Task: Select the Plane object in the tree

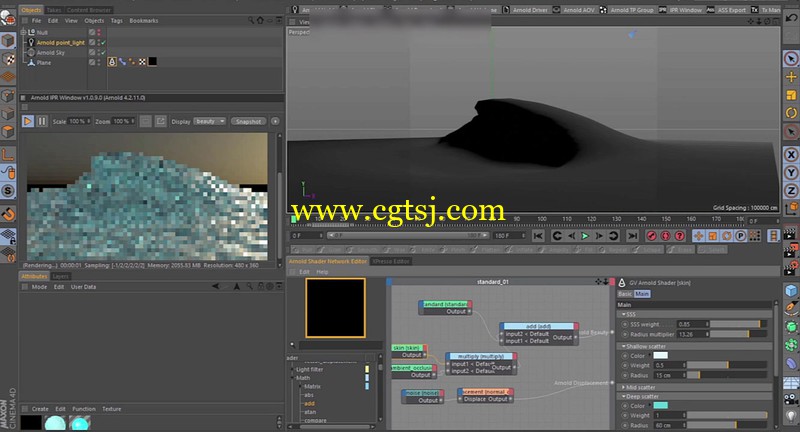Action: point(43,63)
